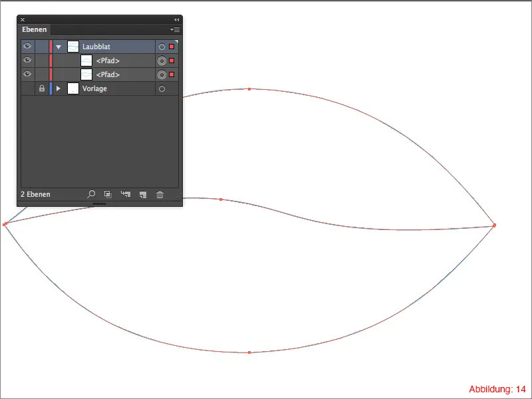Close the Ebenen panel

23,20
